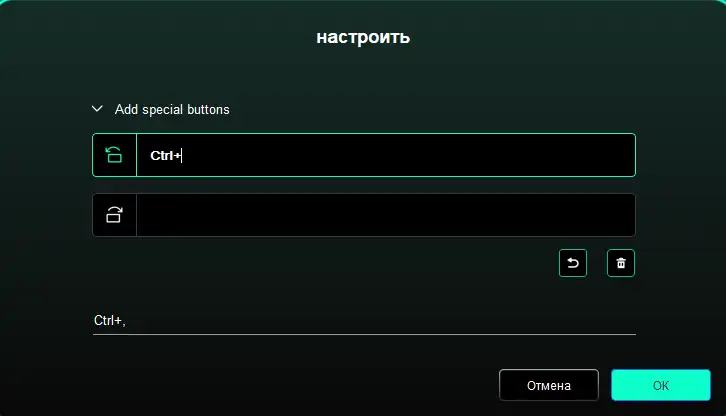Image resolution: width=726 pixels, height=416 pixels.
Task: Select the empty clockwise shortcut field
Action: (x=386, y=215)
